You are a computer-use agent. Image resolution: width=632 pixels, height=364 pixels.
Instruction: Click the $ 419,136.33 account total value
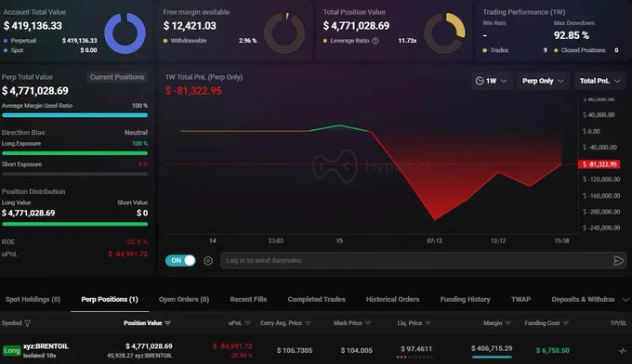[x=33, y=26]
